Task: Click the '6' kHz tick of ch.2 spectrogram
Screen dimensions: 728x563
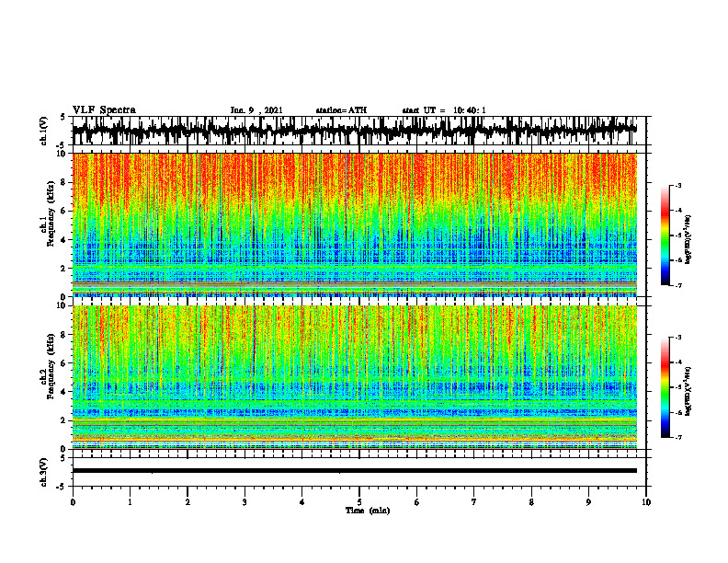Action: point(64,363)
